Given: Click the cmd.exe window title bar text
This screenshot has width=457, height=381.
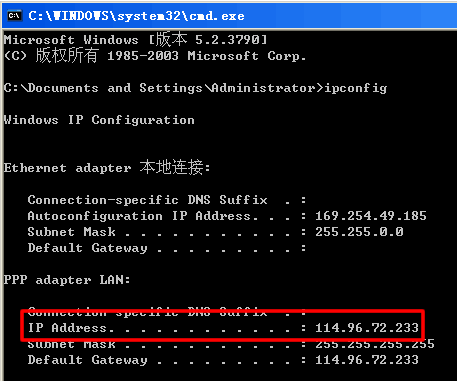Looking at the screenshot, I should coord(136,16).
